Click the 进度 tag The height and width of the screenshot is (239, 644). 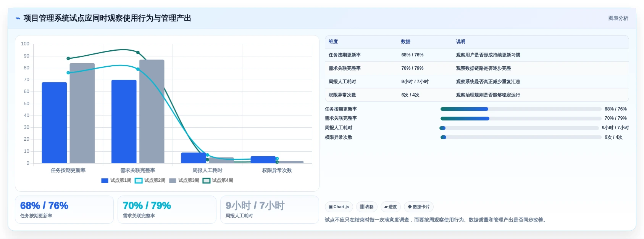point(391,207)
